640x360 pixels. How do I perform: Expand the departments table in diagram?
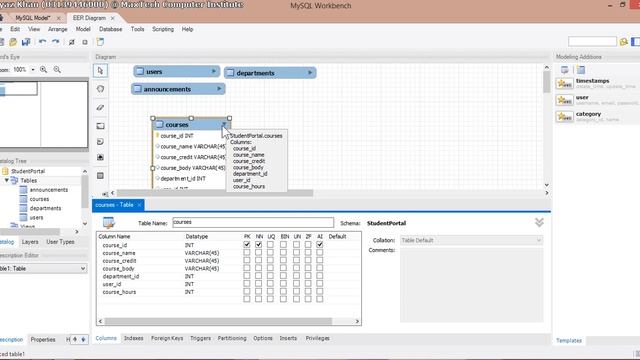tap(310, 73)
